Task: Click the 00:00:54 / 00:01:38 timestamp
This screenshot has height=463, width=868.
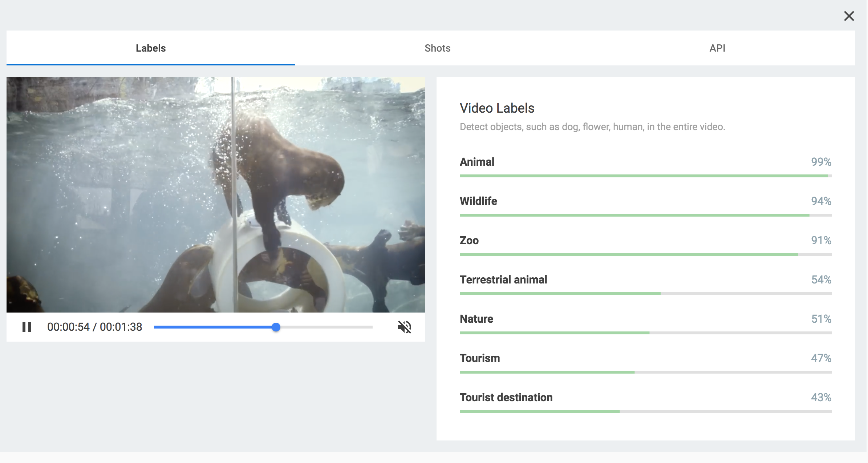Action: point(94,327)
